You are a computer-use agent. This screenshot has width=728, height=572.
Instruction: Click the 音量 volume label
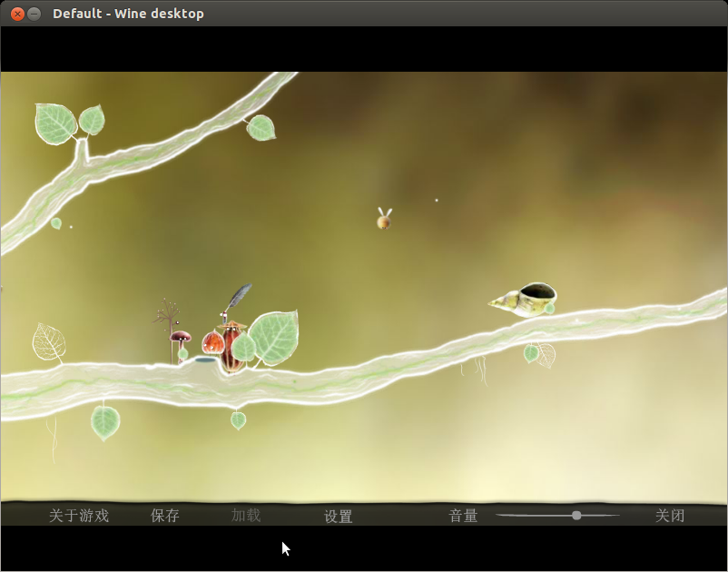click(463, 516)
